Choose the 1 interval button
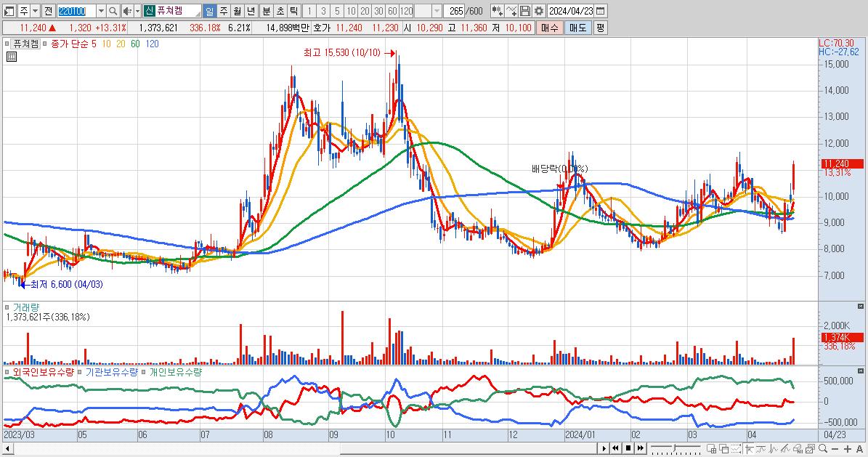The height and width of the screenshot is (457, 868). point(309,10)
